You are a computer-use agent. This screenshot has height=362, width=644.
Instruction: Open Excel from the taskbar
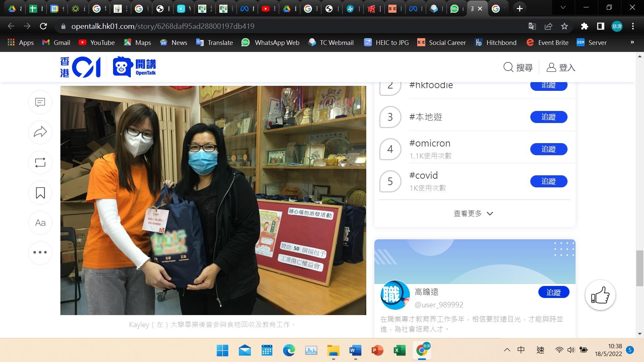(399, 351)
